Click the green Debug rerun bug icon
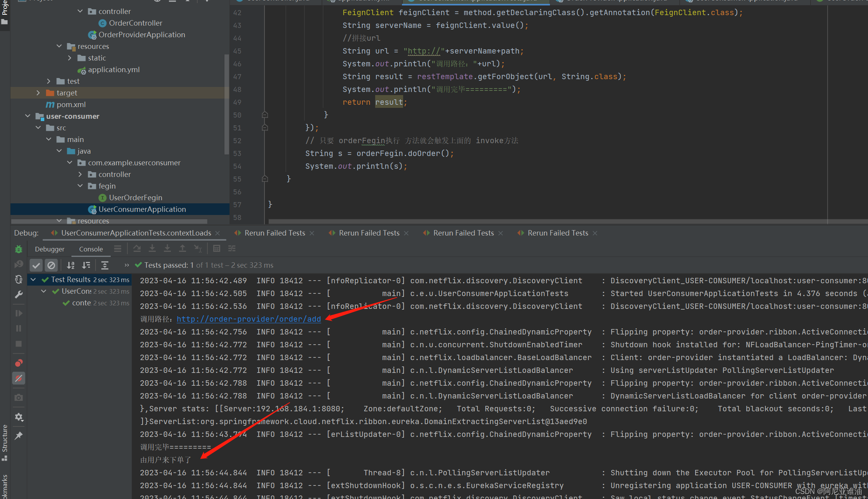868x499 pixels. coord(19,249)
